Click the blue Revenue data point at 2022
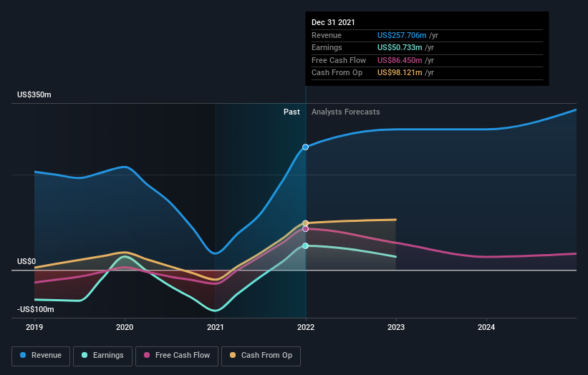This screenshot has width=588, height=375. pyautogui.click(x=306, y=147)
